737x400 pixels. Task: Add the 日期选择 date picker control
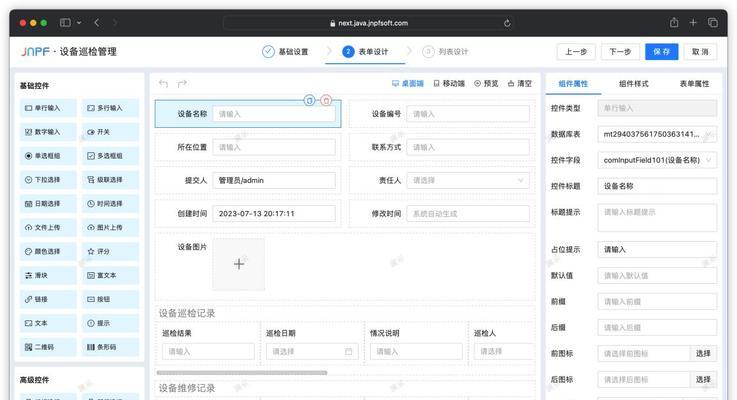click(x=48, y=204)
